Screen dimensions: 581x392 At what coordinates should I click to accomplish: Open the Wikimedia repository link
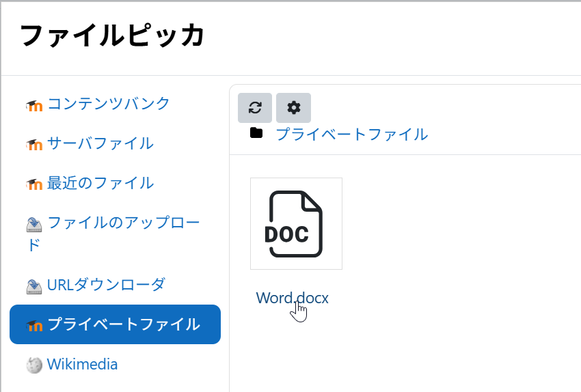tap(82, 365)
